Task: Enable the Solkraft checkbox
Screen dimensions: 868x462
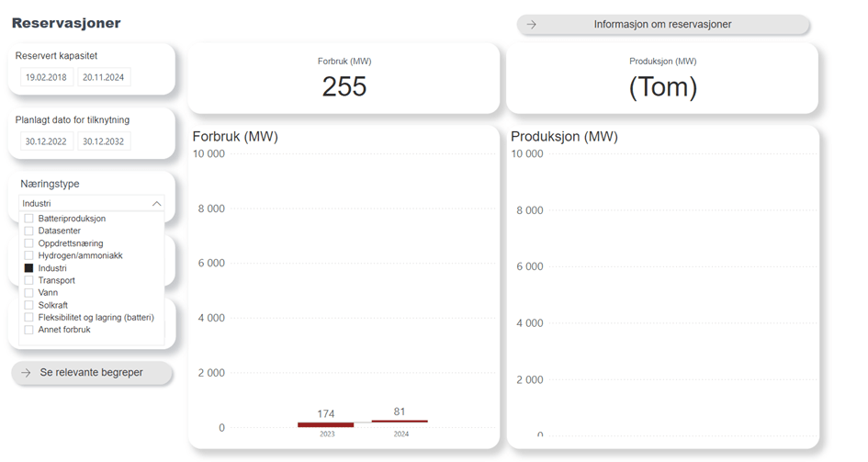Action: (29, 305)
